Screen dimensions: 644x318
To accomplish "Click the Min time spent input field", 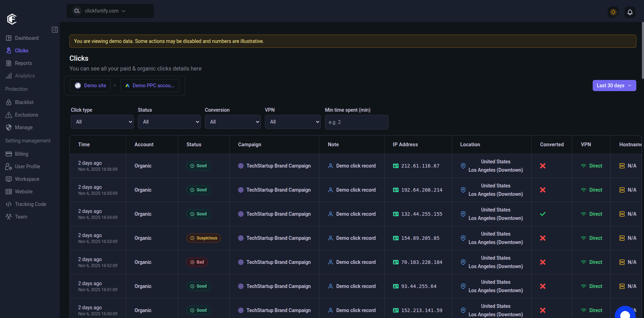I will click(356, 122).
